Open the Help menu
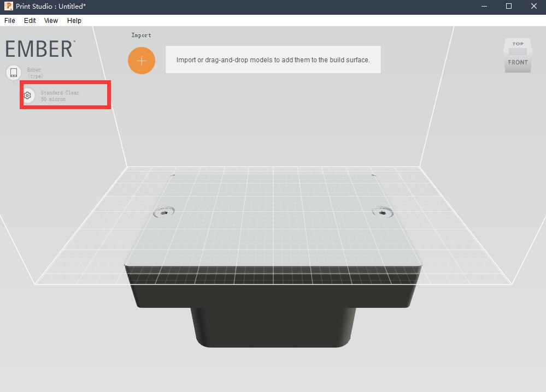This screenshot has width=546, height=392. (74, 21)
